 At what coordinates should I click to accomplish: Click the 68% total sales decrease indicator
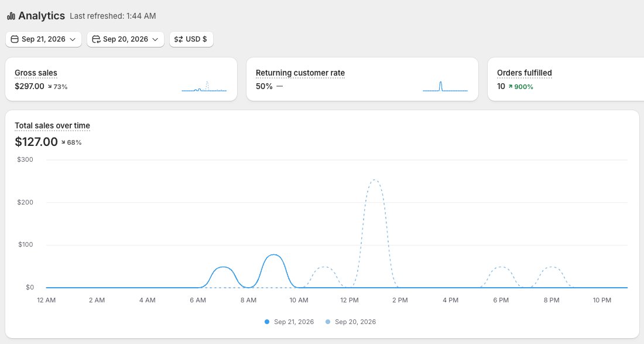pos(71,142)
